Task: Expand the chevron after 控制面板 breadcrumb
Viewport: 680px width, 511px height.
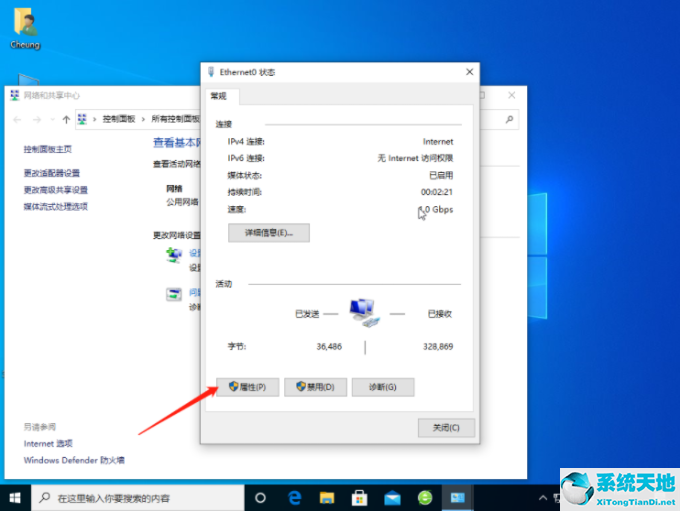Action: (x=143, y=119)
